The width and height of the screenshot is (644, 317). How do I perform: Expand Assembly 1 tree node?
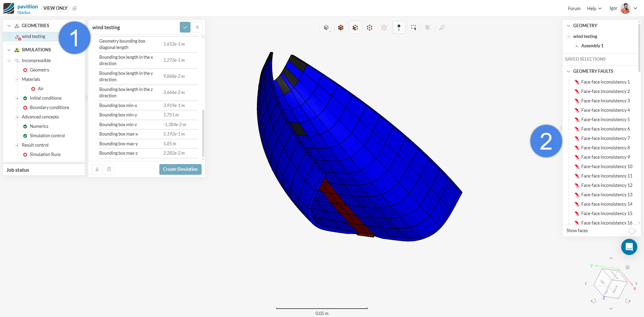[x=577, y=46]
